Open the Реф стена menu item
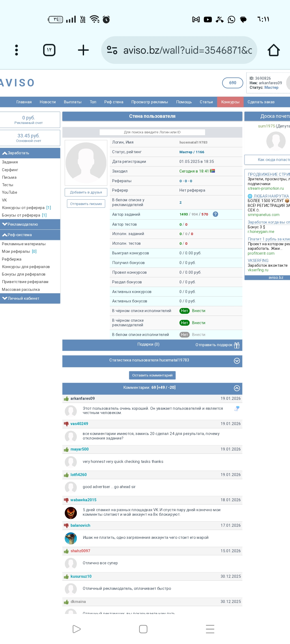 tap(114, 102)
